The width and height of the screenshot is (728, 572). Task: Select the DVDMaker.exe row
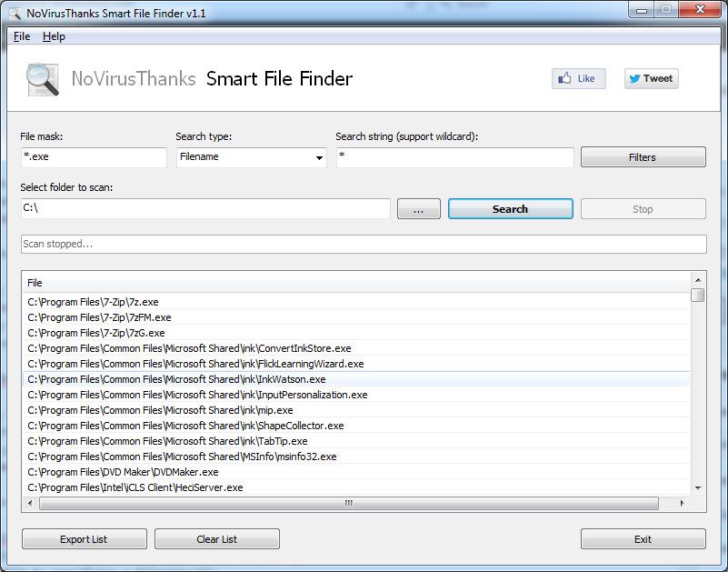pyautogui.click(x=356, y=472)
